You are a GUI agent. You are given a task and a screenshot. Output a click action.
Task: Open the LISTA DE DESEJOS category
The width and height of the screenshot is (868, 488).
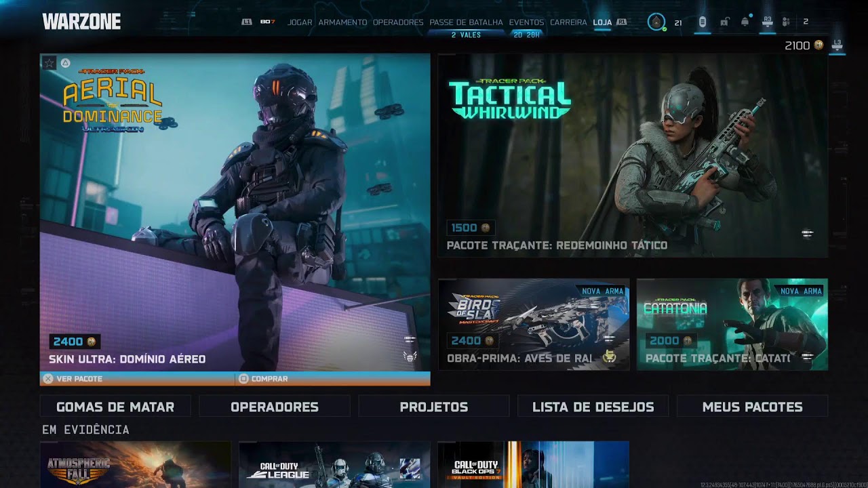point(593,407)
